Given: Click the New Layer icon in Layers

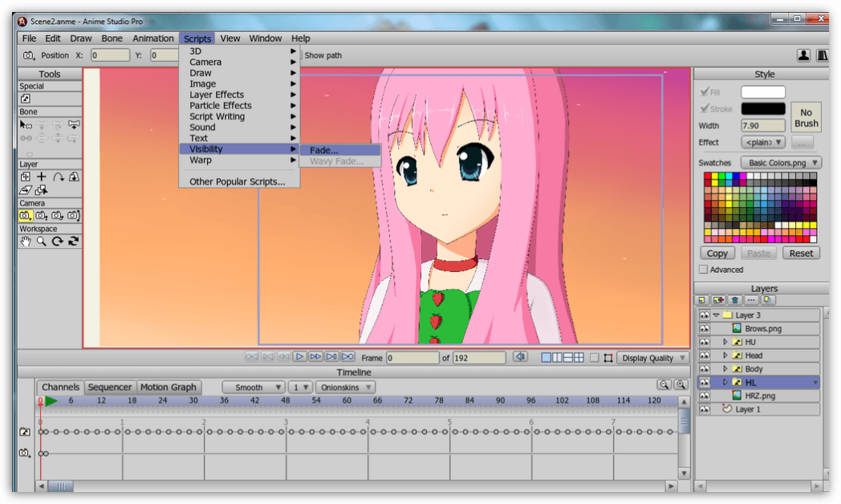Looking at the screenshot, I should pyautogui.click(x=701, y=300).
